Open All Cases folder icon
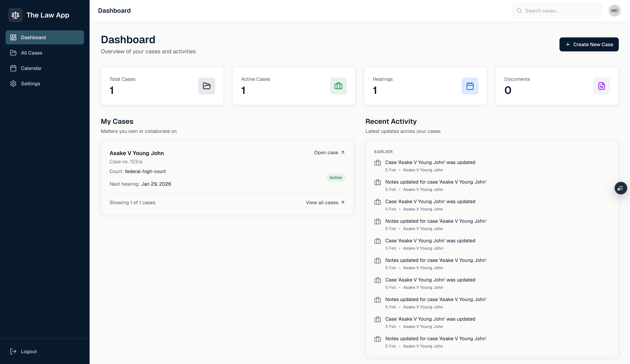The width and height of the screenshot is (630, 364). point(13,53)
